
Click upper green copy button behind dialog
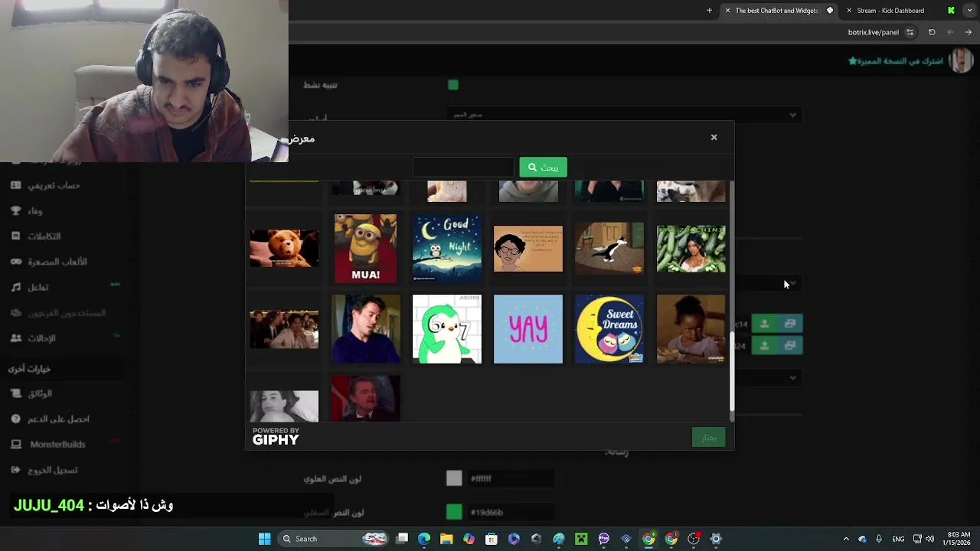[x=790, y=324]
